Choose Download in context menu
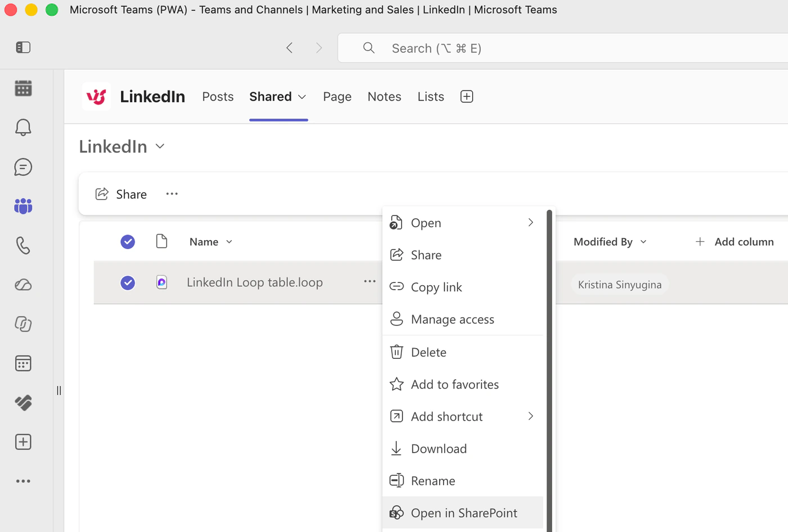 463,449
